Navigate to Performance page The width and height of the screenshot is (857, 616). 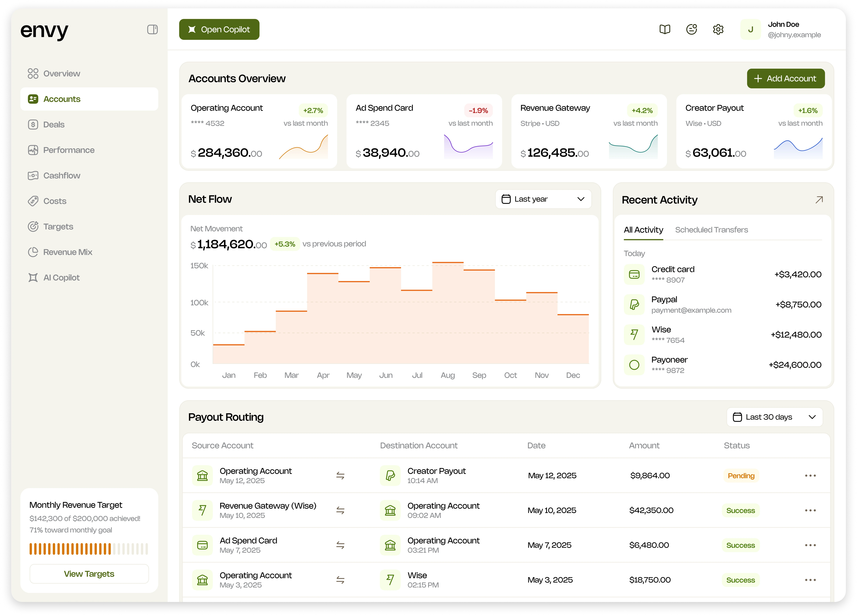[x=89, y=150]
